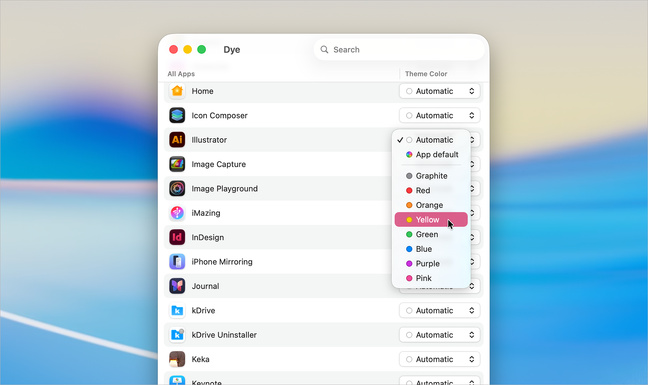This screenshot has width=648, height=385.
Task: Select the Image Capture row name
Action: pyautogui.click(x=219, y=164)
